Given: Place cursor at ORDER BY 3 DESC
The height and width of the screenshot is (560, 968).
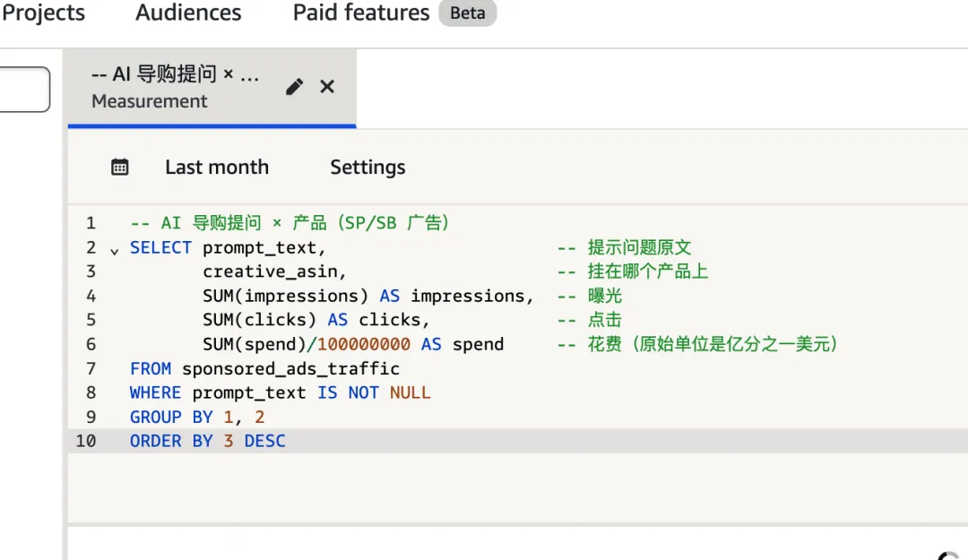Looking at the screenshot, I should pos(207,442).
